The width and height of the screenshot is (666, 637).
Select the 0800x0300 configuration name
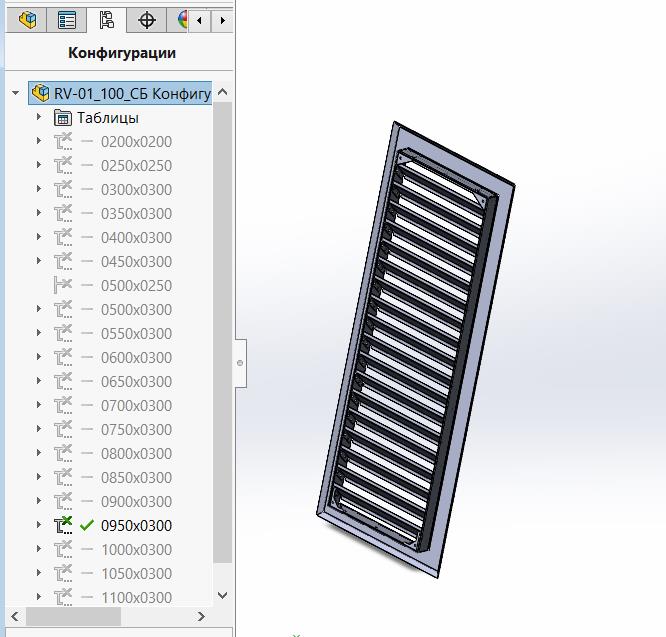click(136, 454)
